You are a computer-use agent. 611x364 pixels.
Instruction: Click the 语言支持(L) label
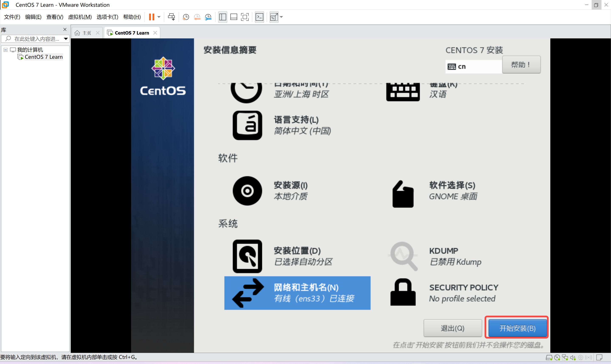tap(296, 120)
